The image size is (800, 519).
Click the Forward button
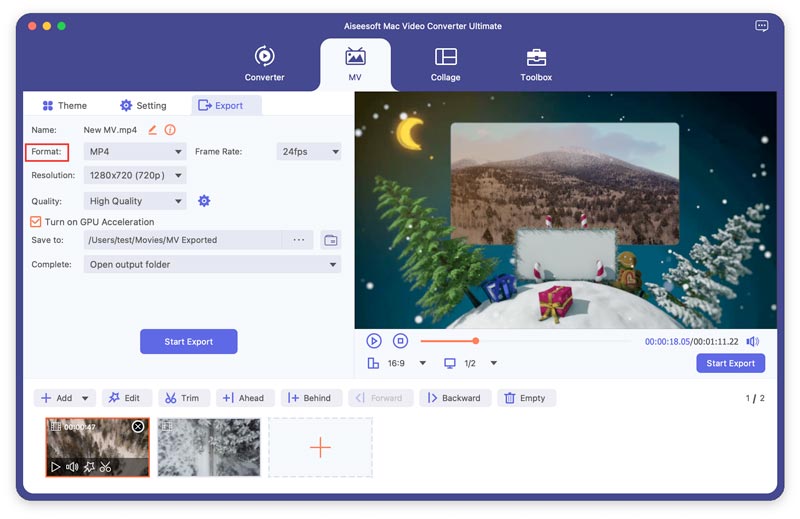(x=380, y=398)
